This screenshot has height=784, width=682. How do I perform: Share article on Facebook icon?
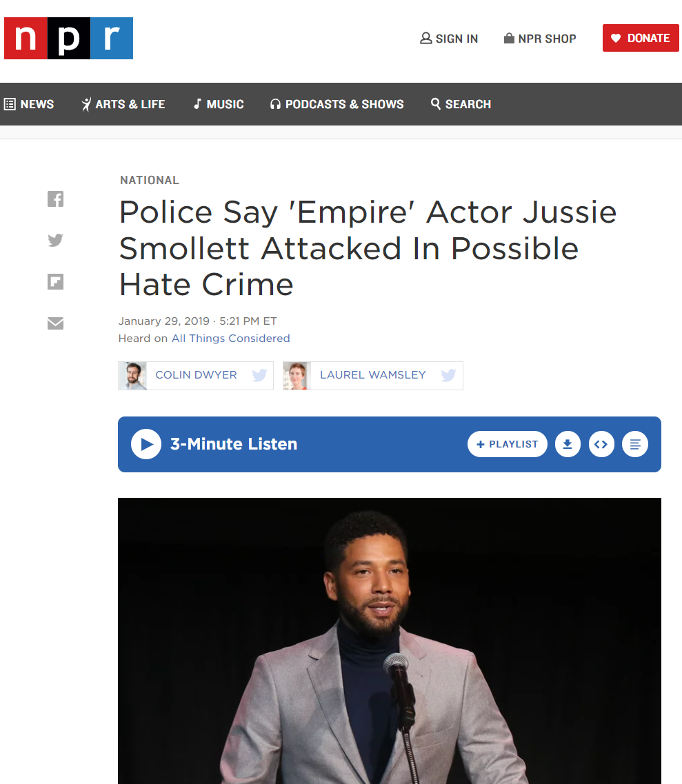coord(55,199)
